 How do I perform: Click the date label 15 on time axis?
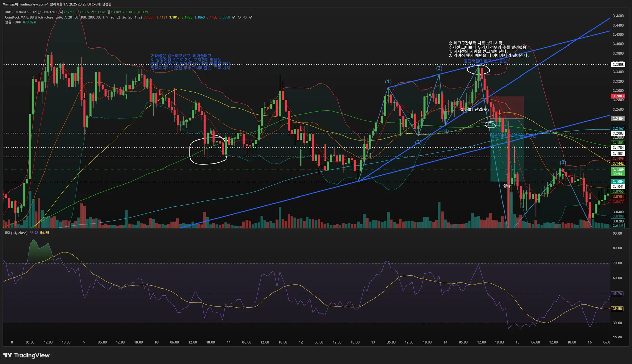(x=517, y=342)
